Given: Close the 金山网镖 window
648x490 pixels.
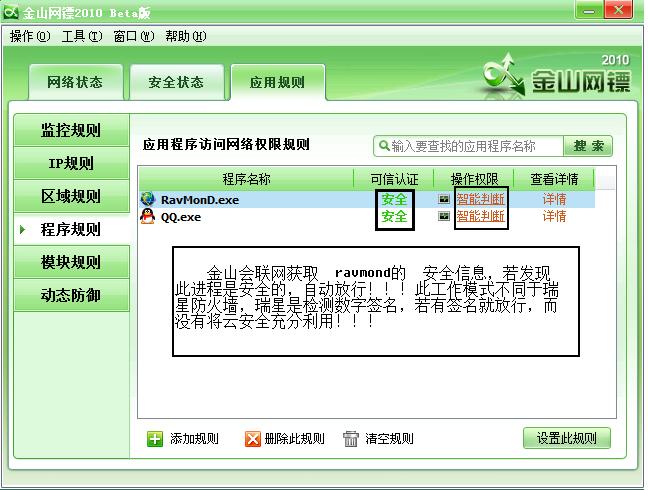Looking at the screenshot, I should pos(618,10).
